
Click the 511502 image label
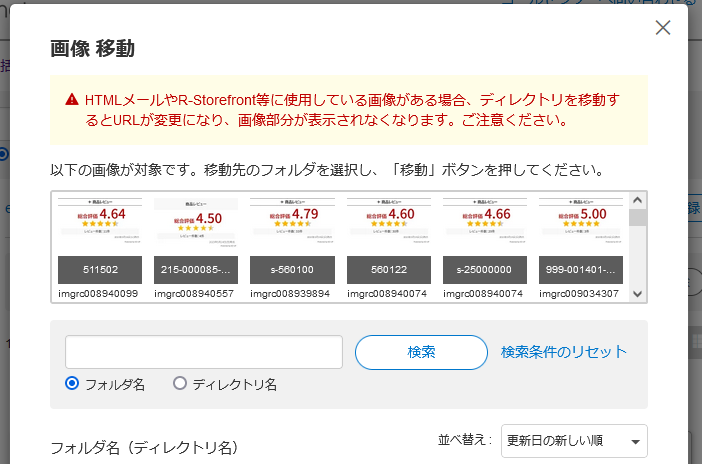[97, 270]
